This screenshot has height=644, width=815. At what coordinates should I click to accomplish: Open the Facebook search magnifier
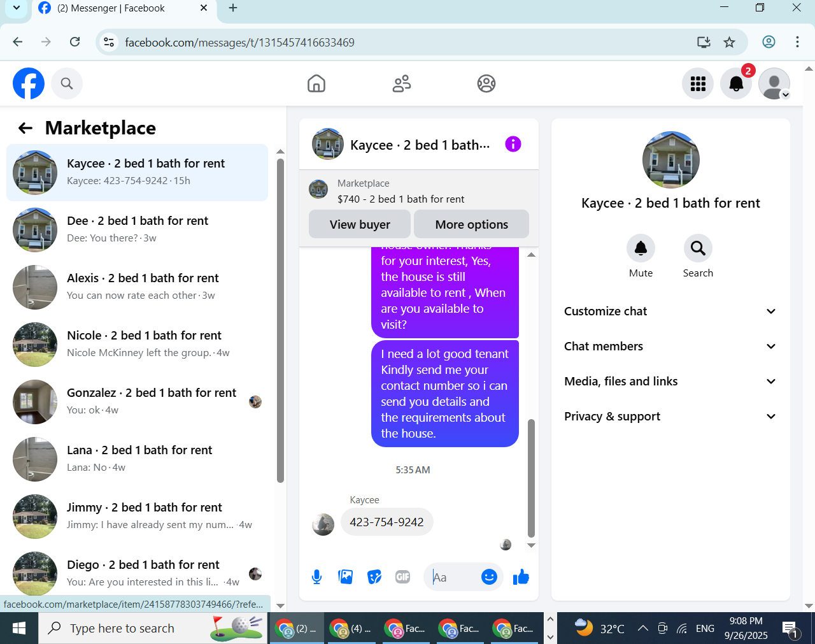67,83
